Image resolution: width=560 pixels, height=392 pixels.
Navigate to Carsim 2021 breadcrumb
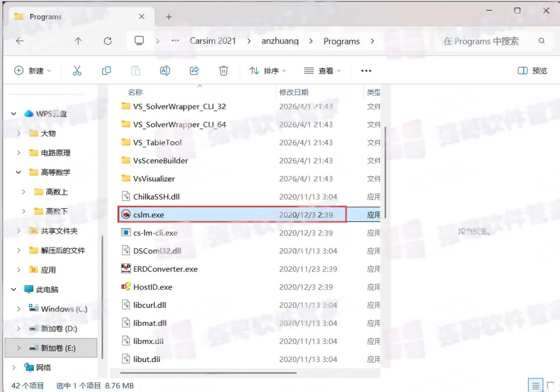[x=212, y=41]
